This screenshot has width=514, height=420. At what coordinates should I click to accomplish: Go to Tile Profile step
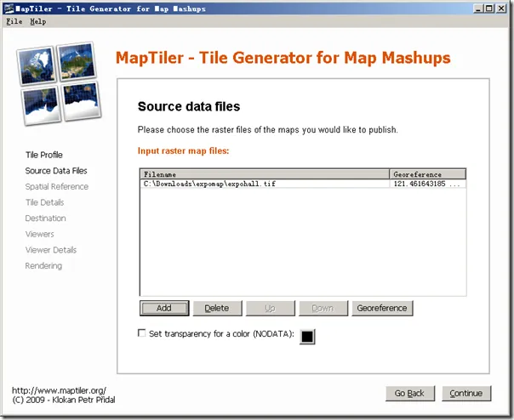[44, 155]
